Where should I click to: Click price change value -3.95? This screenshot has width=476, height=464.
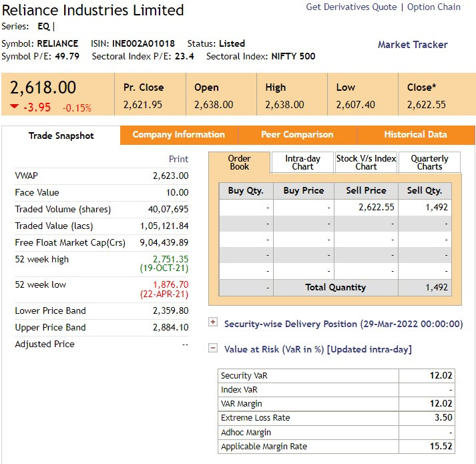[x=37, y=107]
